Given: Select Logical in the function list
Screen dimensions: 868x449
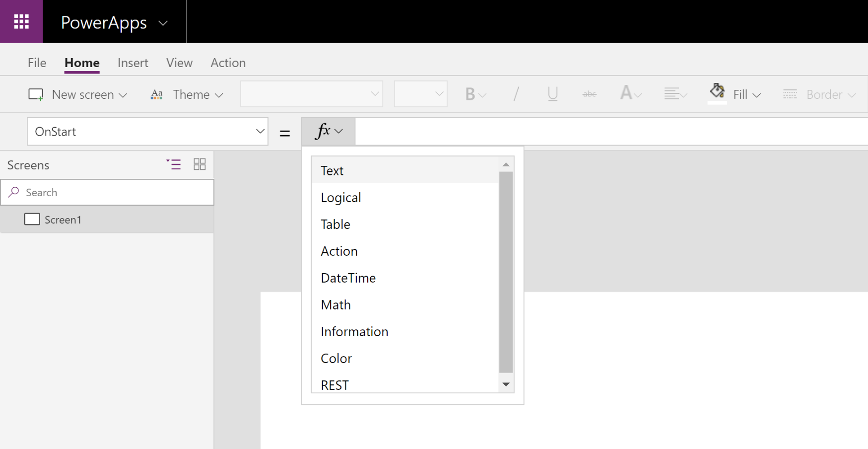Looking at the screenshot, I should (340, 198).
